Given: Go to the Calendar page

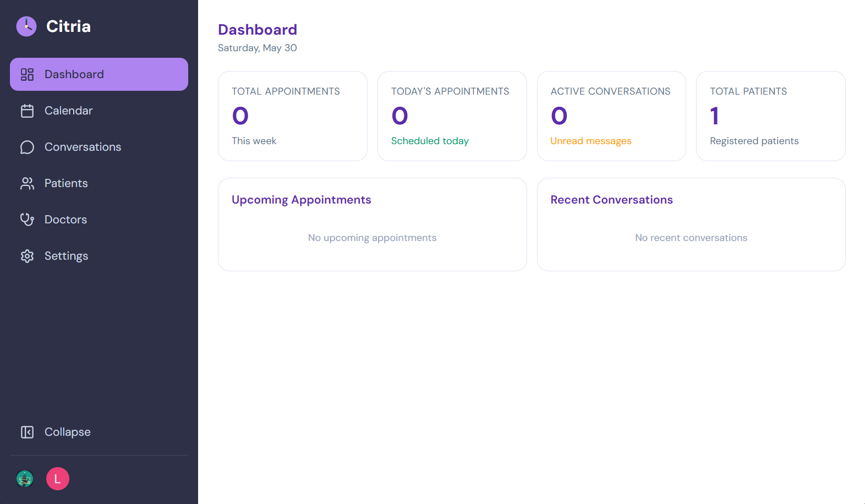Looking at the screenshot, I should click(x=99, y=111).
